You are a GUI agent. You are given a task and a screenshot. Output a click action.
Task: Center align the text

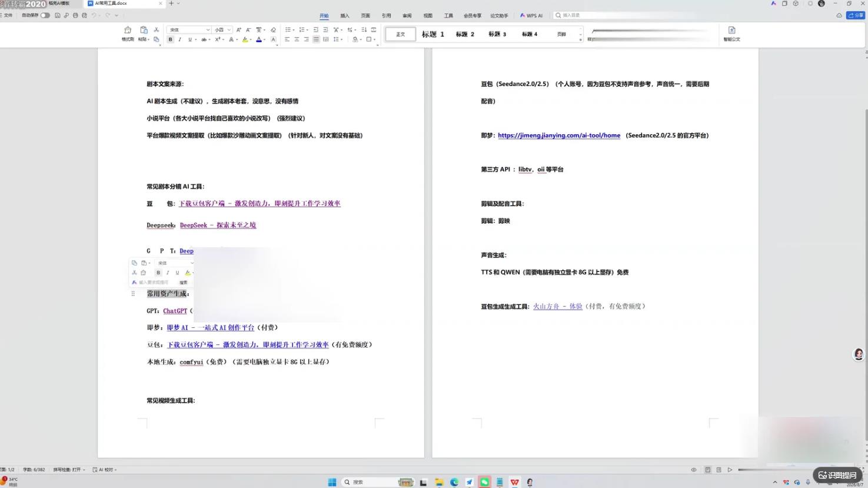(297, 39)
